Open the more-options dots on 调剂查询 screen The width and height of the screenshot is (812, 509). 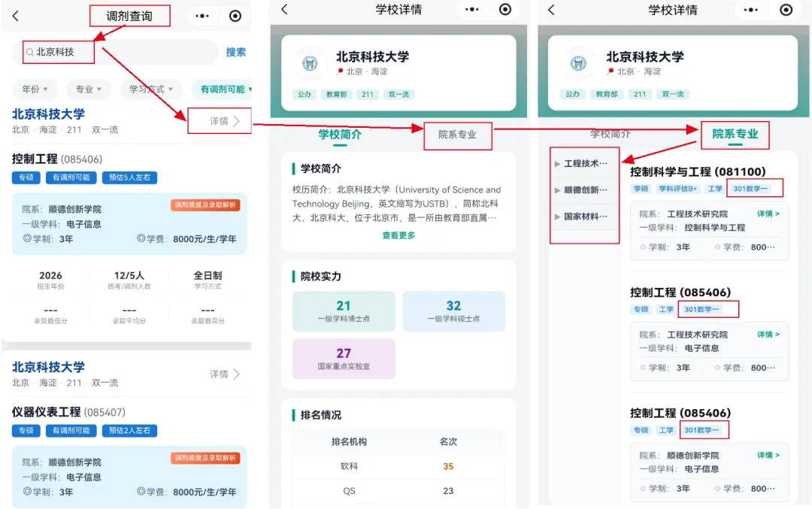point(202,16)
